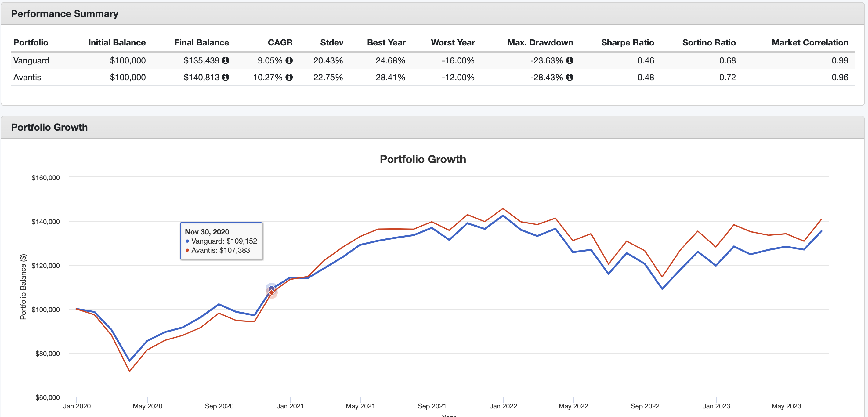This screenshot has height=417, width=868.
Task: Click the Avantis row name
Action: point(27,78)
